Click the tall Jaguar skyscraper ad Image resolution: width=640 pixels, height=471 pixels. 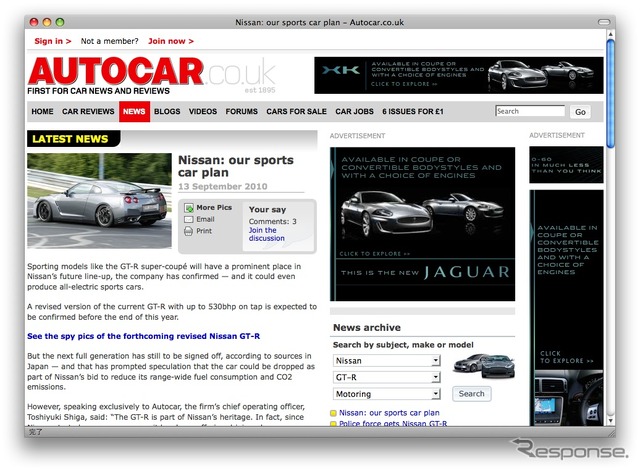[566, 308]
